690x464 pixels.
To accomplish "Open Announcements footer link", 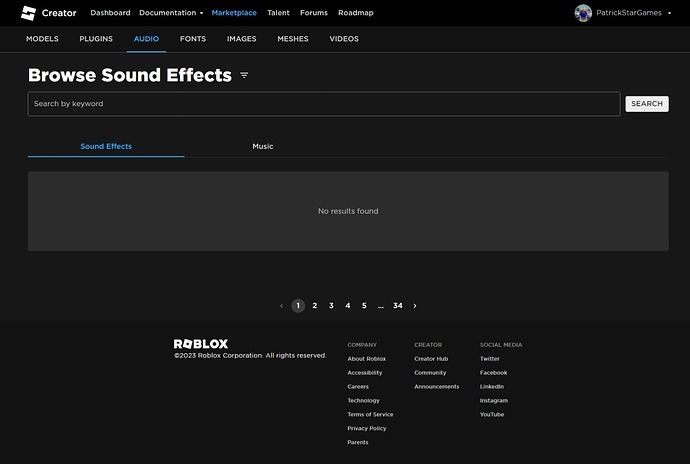I will (x=437, y=387).
